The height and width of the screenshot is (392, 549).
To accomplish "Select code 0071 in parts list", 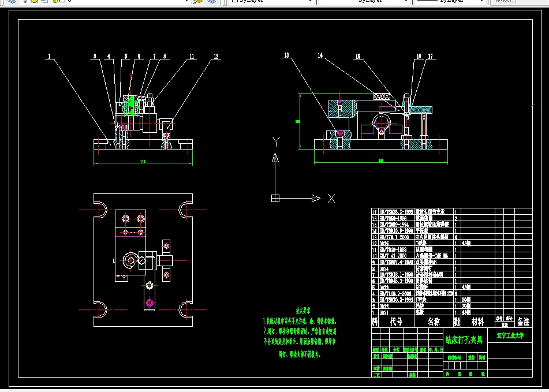I will point(384,312).
